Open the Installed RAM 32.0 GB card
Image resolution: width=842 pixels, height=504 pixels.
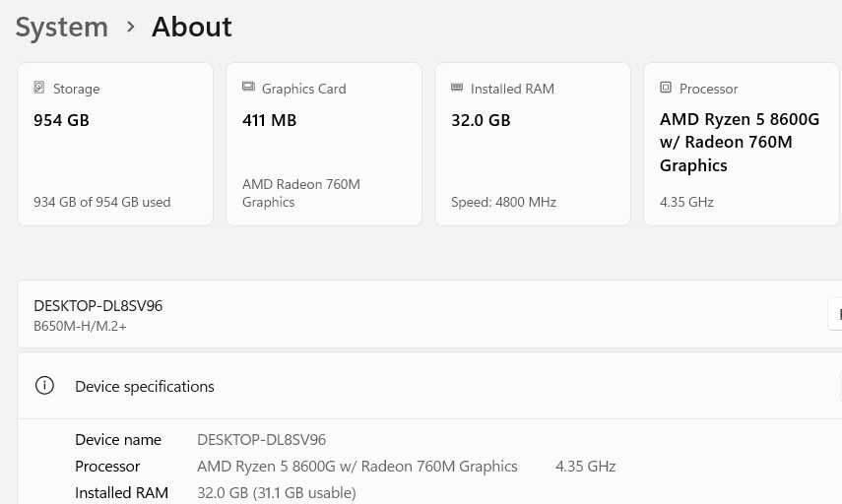pyautogui.click(x=533, y=145)
